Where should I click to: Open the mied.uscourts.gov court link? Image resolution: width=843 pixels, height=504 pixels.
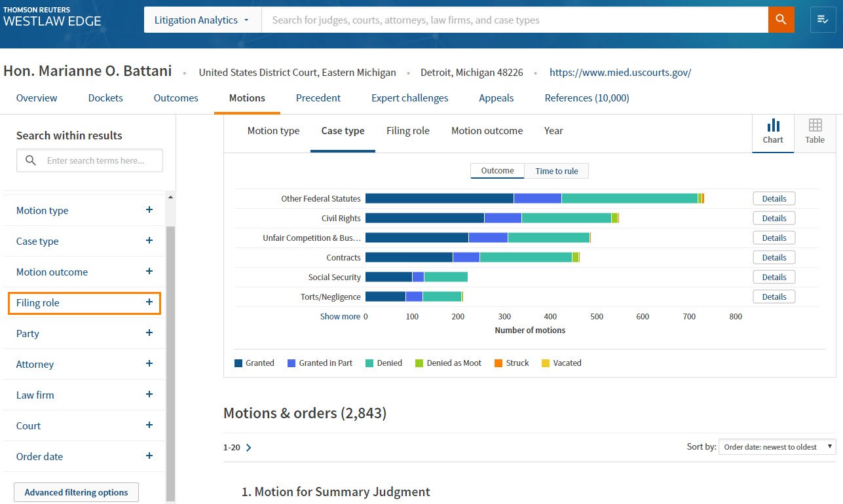click(x=620, y=73)
